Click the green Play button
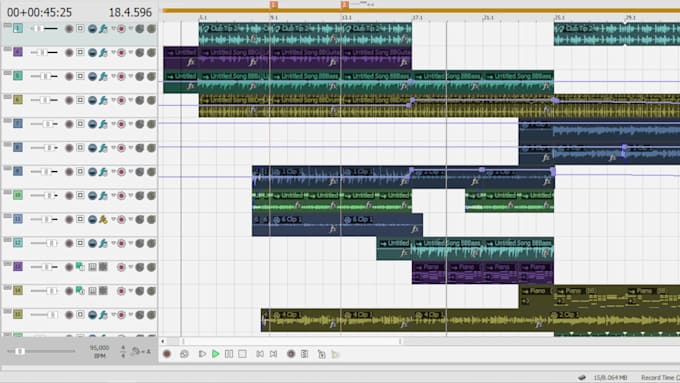680x383 pixels. (215, 354)
